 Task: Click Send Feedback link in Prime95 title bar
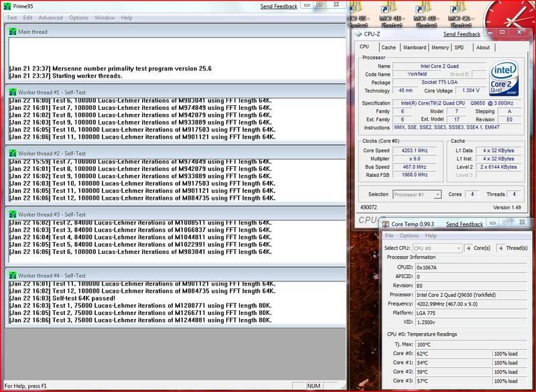coord(279,6)
